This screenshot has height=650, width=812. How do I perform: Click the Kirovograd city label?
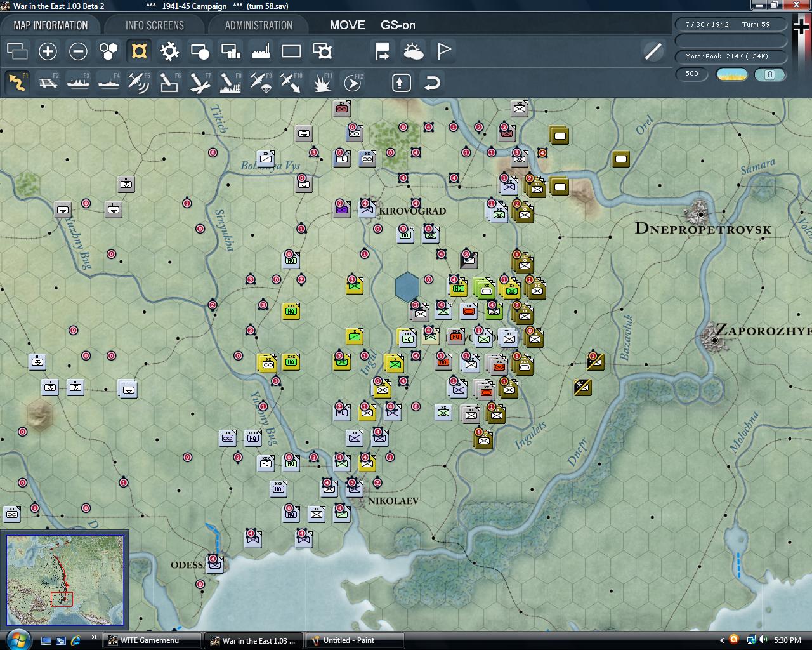pos(412,211)
